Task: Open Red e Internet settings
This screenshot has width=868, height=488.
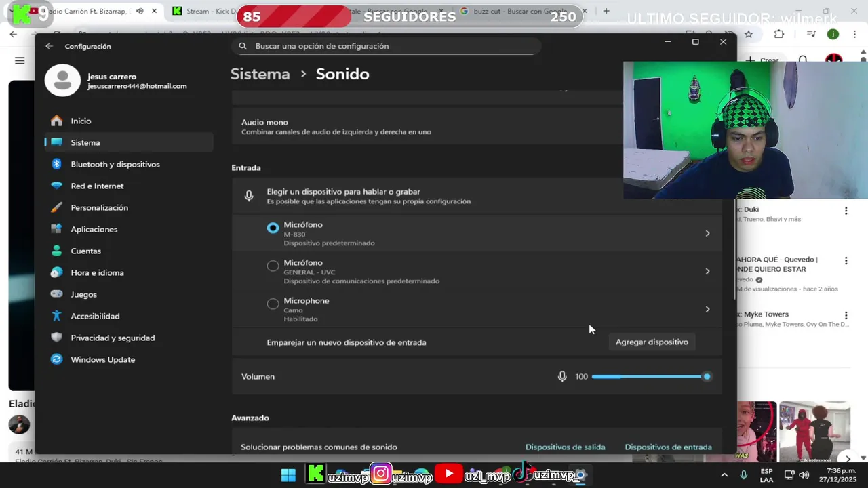Action: 129,186
